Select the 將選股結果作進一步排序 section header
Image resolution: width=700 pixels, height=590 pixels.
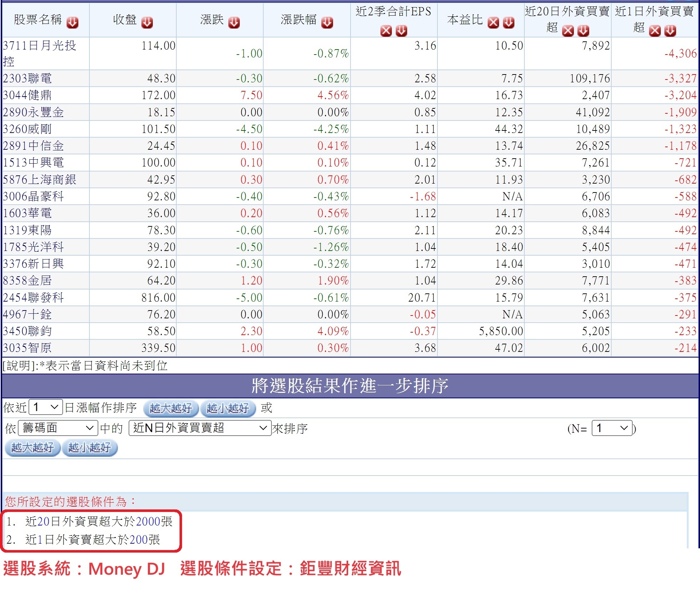350,386
